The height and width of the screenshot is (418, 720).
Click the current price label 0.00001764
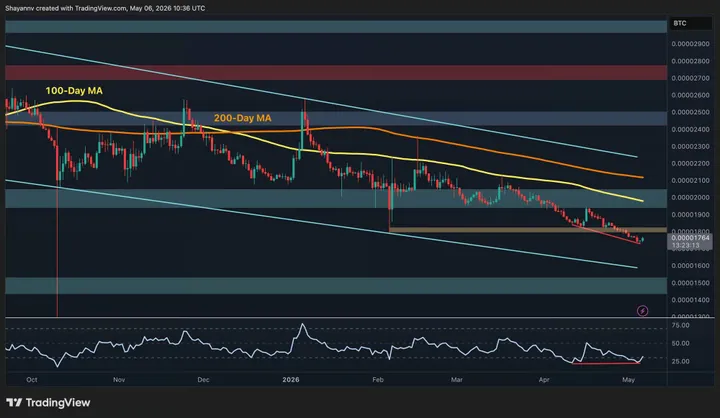point(690,238)
